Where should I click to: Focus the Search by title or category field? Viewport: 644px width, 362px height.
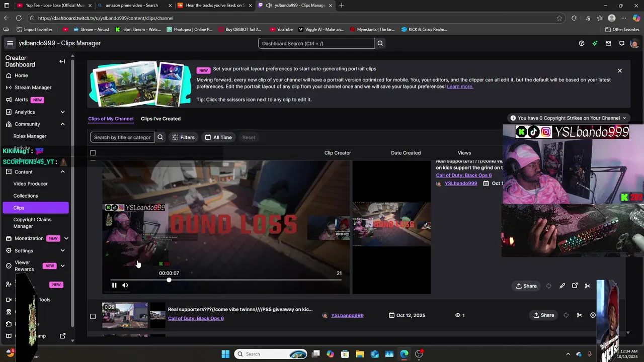point(122,137)
